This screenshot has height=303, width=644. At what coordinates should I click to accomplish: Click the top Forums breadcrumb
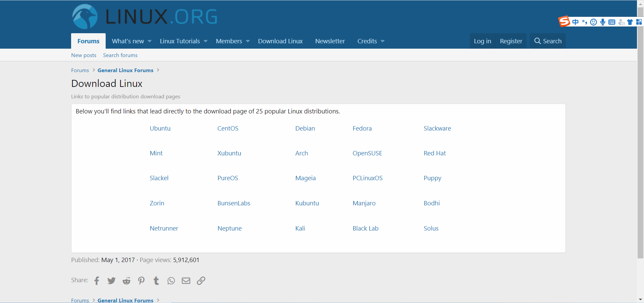(80, 70)
